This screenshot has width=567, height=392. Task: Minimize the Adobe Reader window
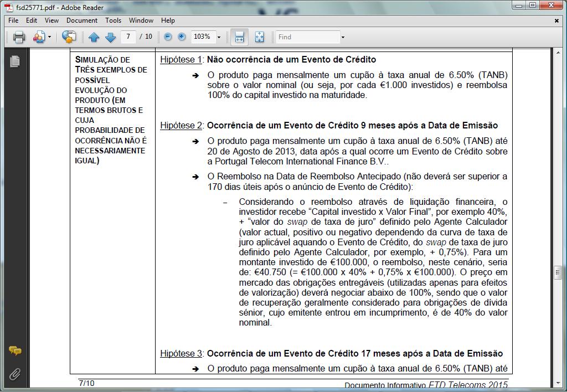pyautogui.click(x=518, y=6)
